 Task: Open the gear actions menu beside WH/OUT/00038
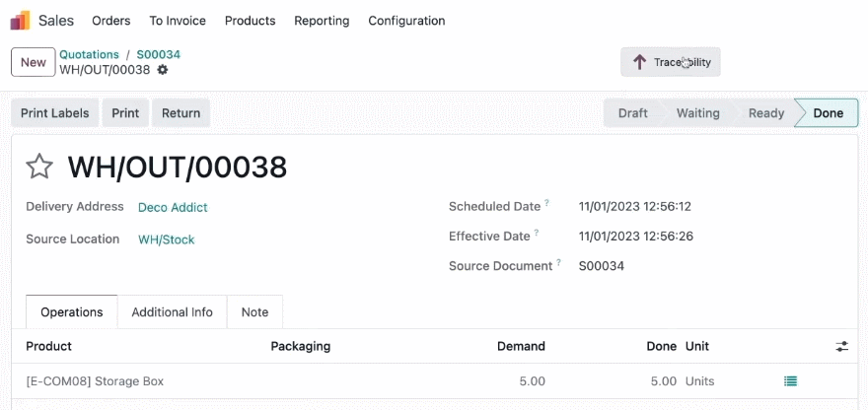click(162, 70)
